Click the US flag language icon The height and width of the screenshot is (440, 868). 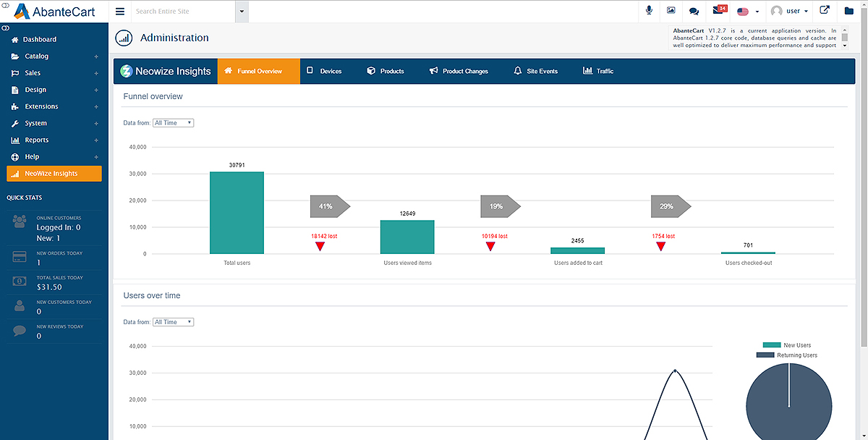point(743,12)
